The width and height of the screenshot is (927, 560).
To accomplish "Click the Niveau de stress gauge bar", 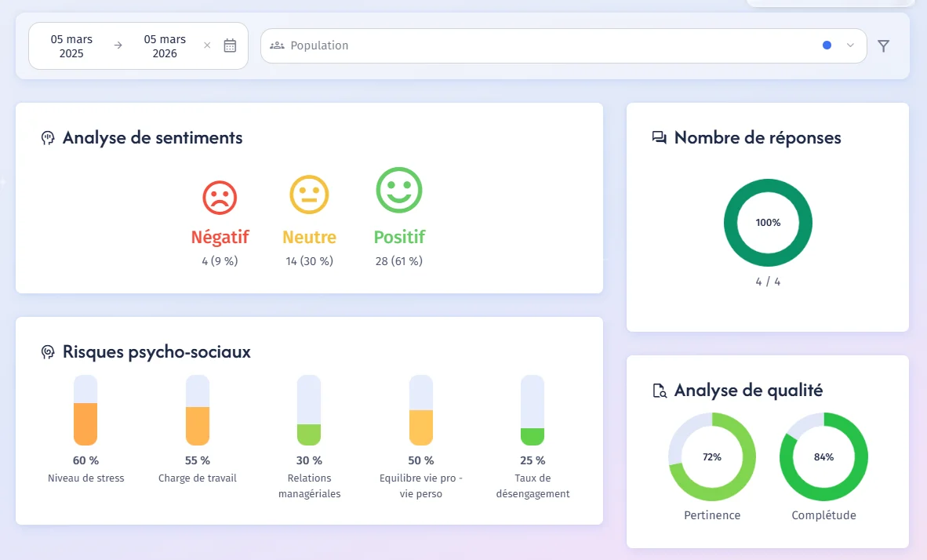I will pyautogui.click(x=85, y=409).
